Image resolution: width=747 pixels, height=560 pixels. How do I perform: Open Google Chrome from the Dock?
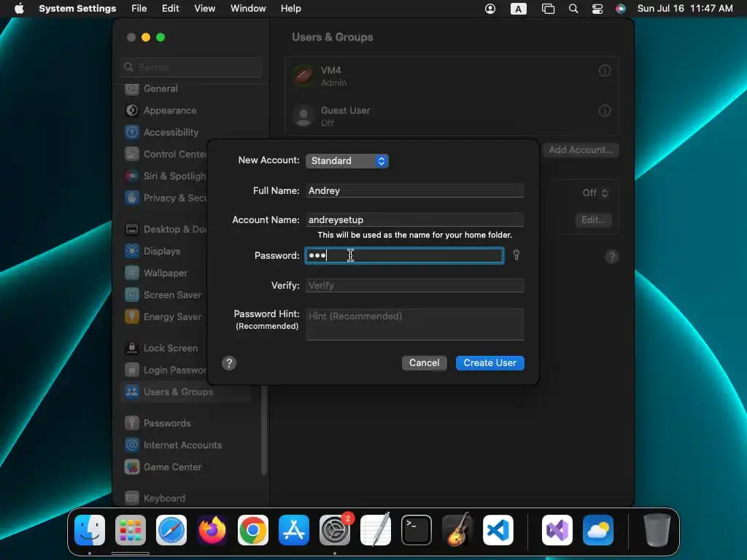click(253, 530)
